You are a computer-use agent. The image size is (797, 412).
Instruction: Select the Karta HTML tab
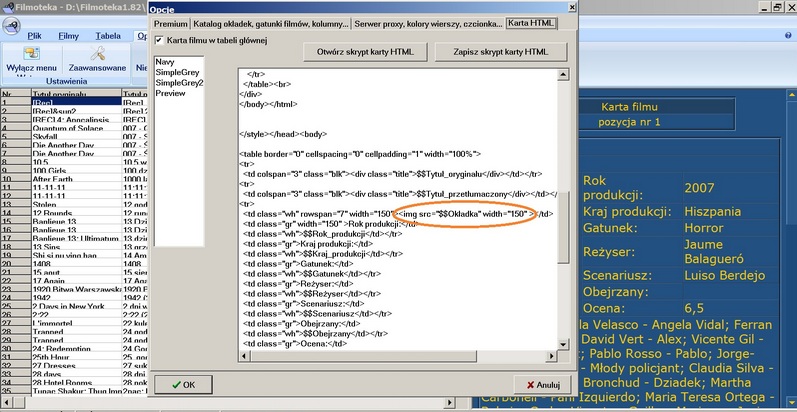click(530, 21)
